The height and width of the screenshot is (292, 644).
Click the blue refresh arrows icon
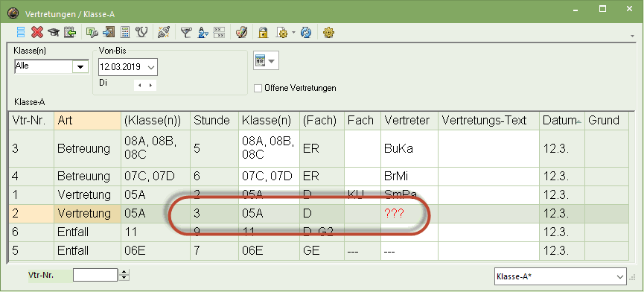[x=306, y=33]
